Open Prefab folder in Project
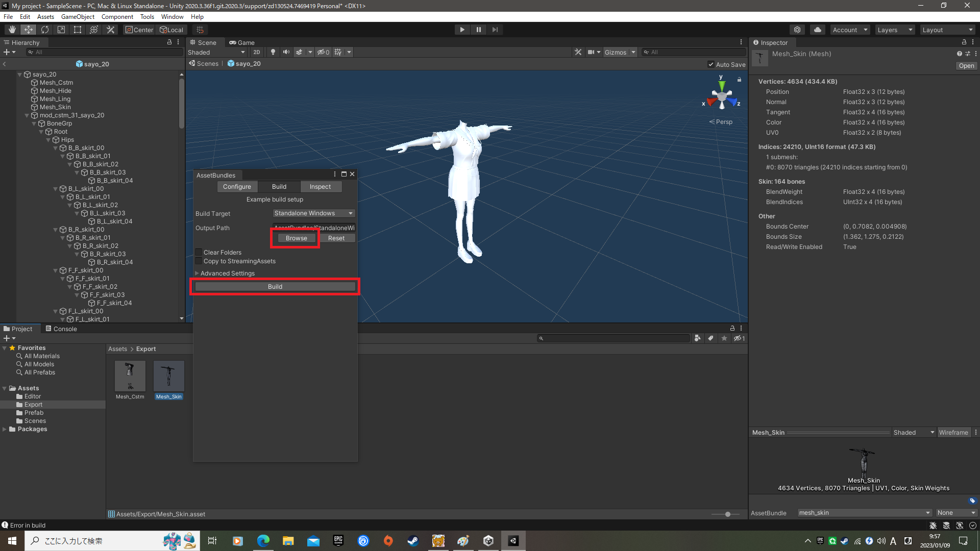 (34, 413)
